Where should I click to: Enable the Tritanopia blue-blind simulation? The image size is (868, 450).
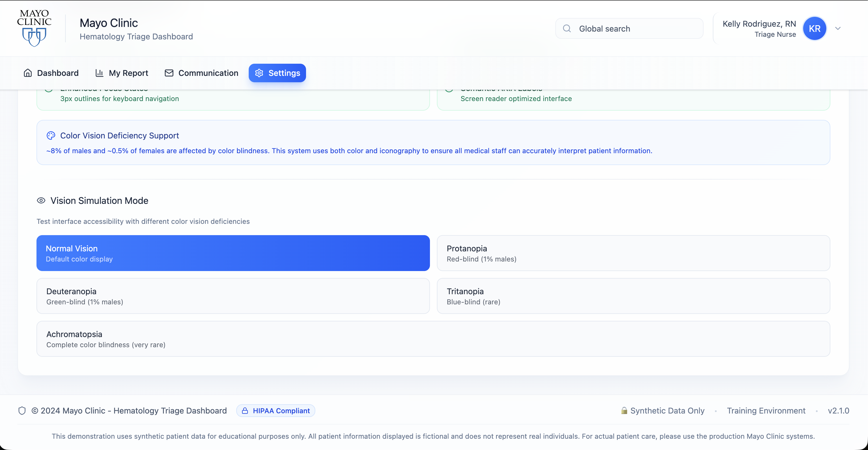coord(633,296)
